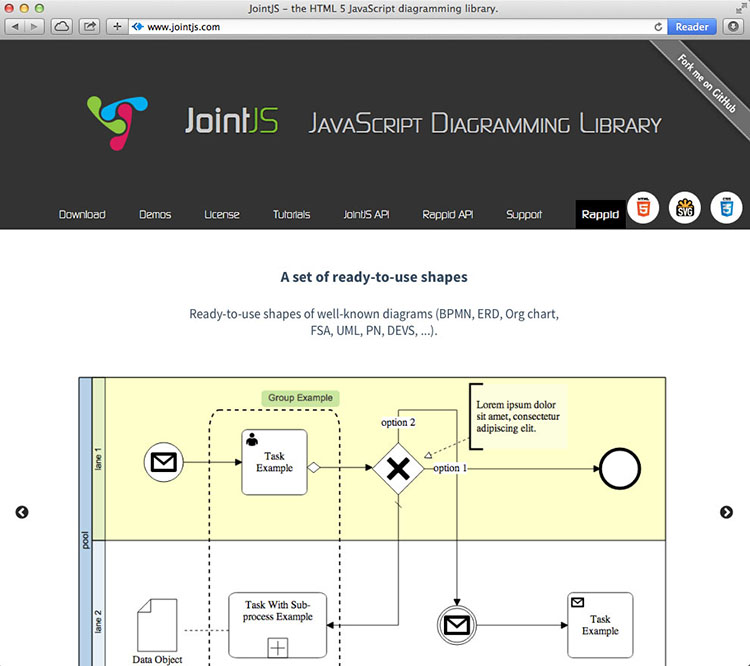Click the fullscreen arrows in title bar
Viewport: 750px width, 666px height.
742,8
